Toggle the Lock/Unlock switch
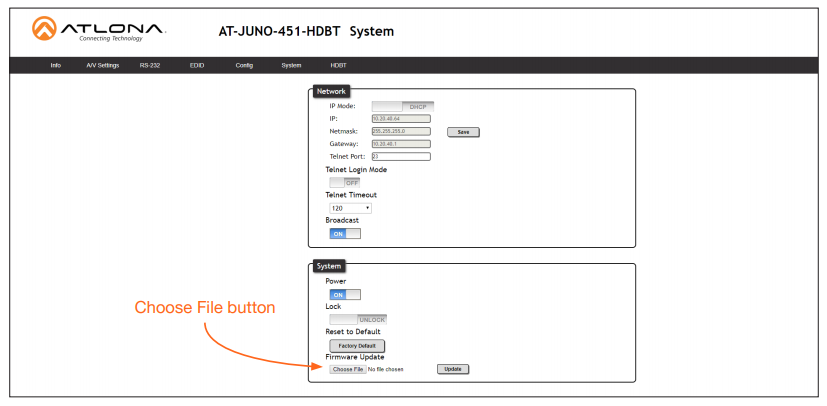The image size is (827, 406). pos(358,320)
